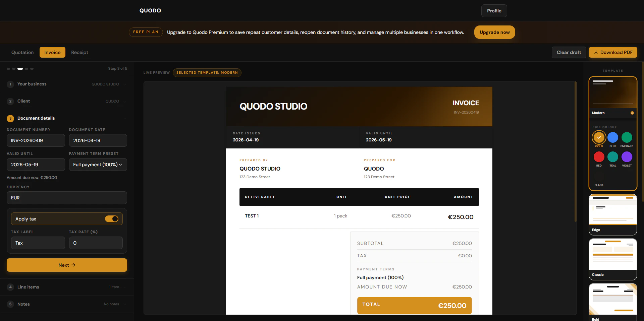Image resolution: width=644 pixels, height=321 pixels.
Task: Edit the Document Date field
Action: tap(98, 140)
